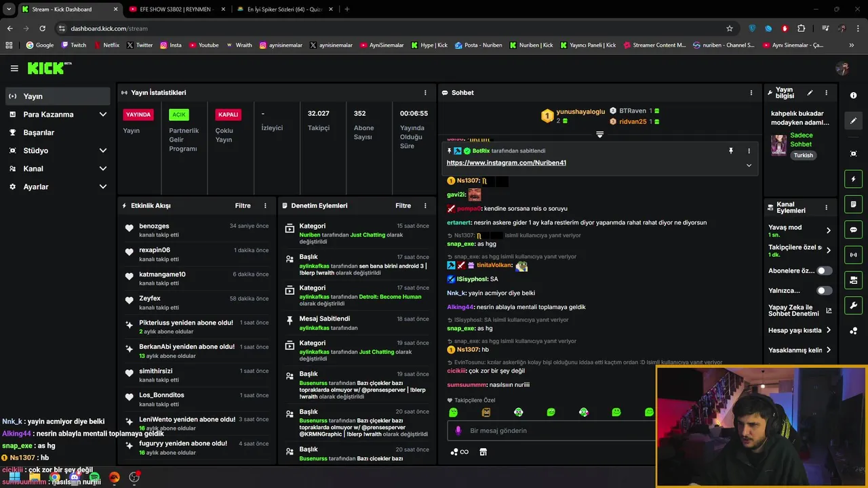This screenshot has width=868, height=488.
Task: Click the broadcast signal icon in right sidebar
Action: pos(853,255)
